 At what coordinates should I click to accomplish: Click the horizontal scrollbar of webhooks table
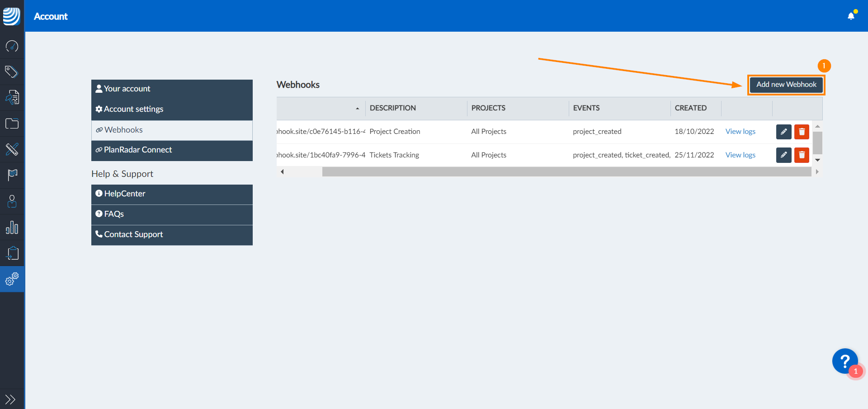pyautogui.click(x=566, y=172)
